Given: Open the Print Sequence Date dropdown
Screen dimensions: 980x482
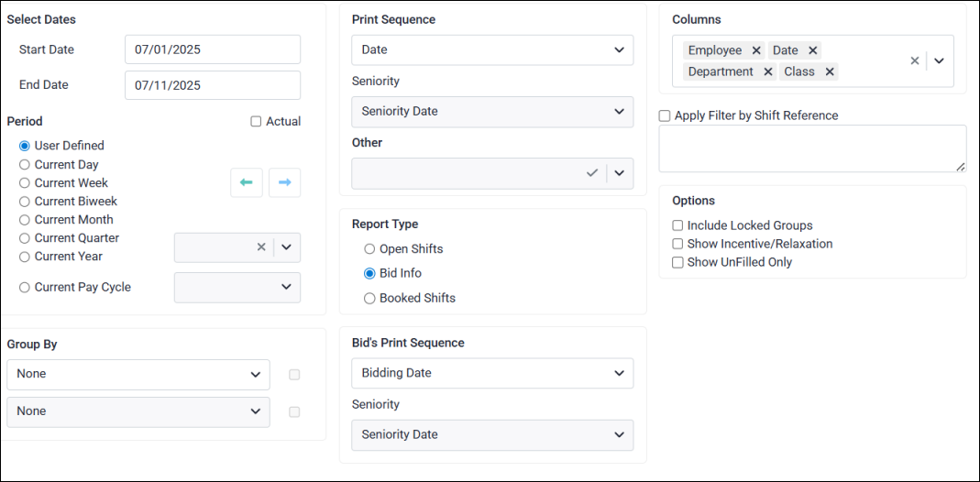Looking at the screenshot, I should [x=492, y=50].
